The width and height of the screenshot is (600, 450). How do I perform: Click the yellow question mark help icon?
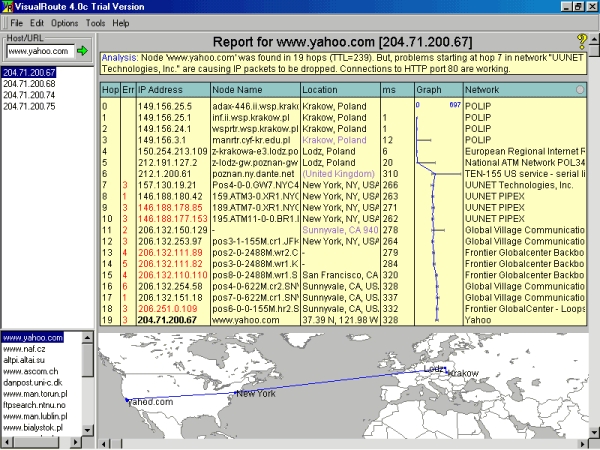click(x=582, y=41)
